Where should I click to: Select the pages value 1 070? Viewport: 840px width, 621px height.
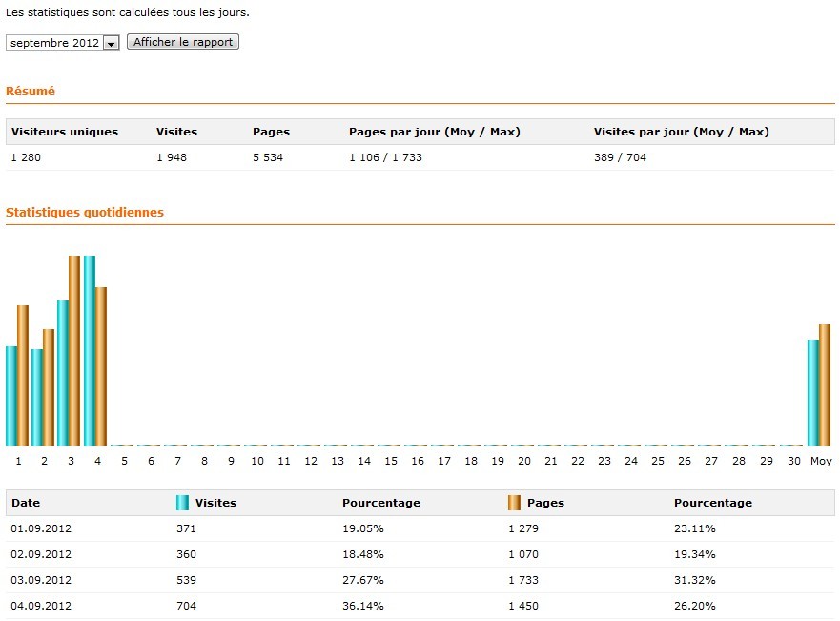[x=523, y=554]
